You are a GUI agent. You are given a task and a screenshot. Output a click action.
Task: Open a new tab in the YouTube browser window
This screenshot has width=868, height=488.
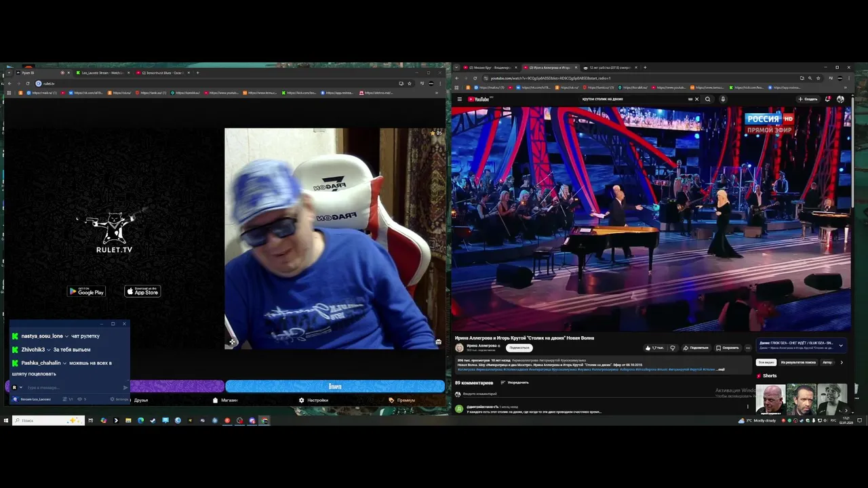coord(645,68)
